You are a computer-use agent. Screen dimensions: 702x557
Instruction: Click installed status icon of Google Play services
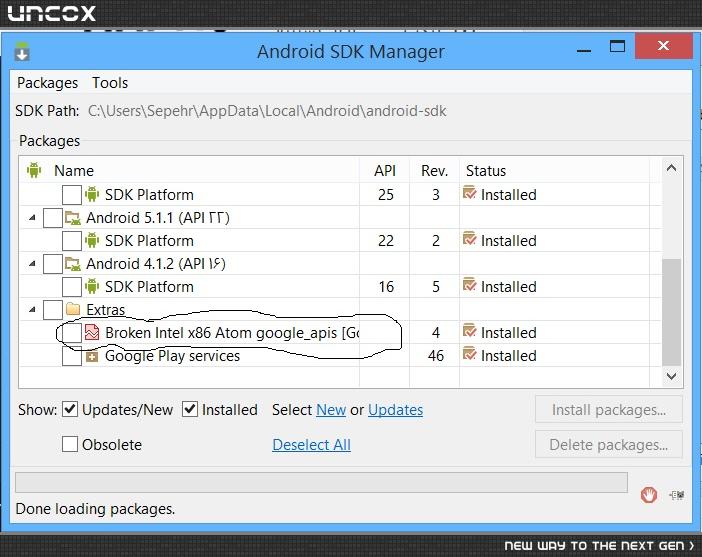(470, 354)
